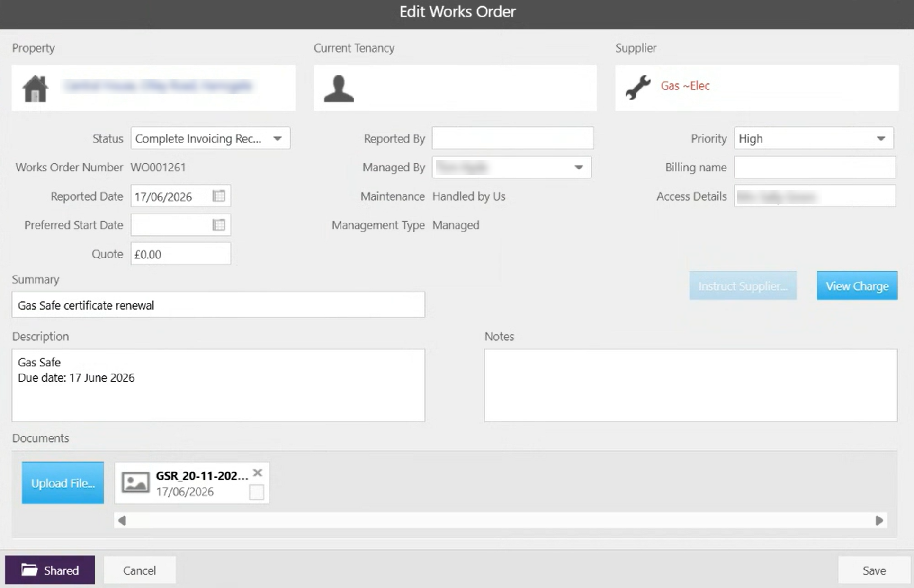
Task: Click the Works Order Number WO001261
Action: [158, 167]
